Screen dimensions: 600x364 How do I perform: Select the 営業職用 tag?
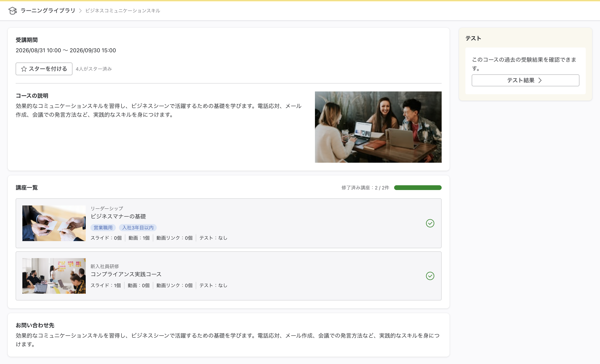coord(103,228)
